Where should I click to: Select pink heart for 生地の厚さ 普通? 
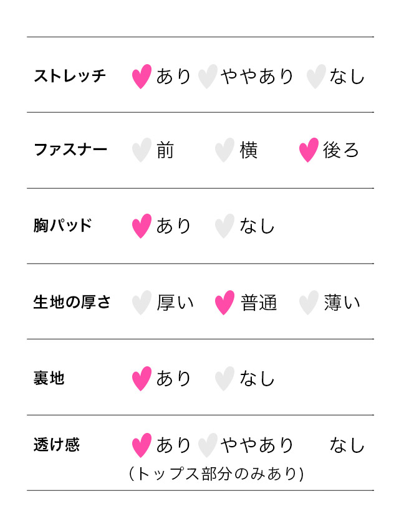click(224, 303)
